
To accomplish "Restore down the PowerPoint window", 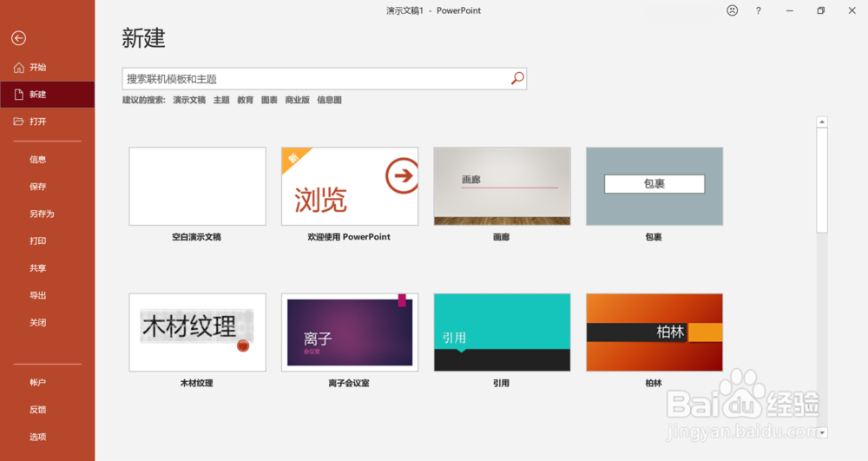I will point(820,10).
